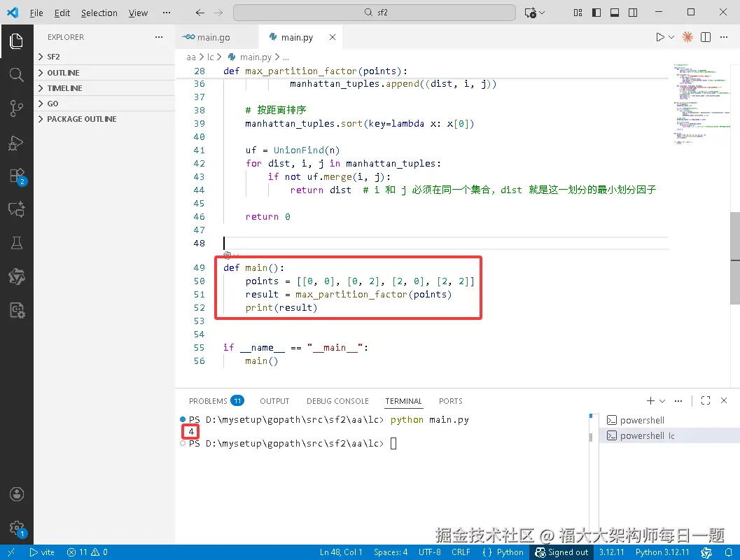
Task: Switch to the main.go editor tab
Action: coord(216,37)
